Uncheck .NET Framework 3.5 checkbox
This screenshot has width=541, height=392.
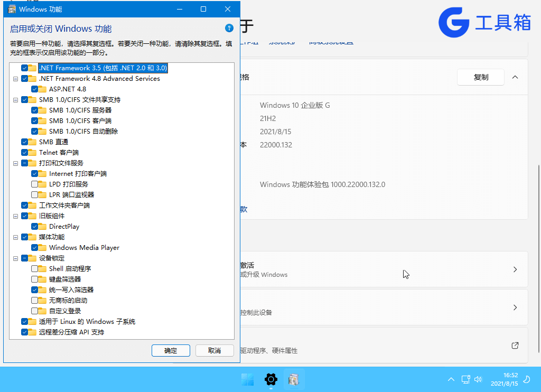click(x=24, y=68)
